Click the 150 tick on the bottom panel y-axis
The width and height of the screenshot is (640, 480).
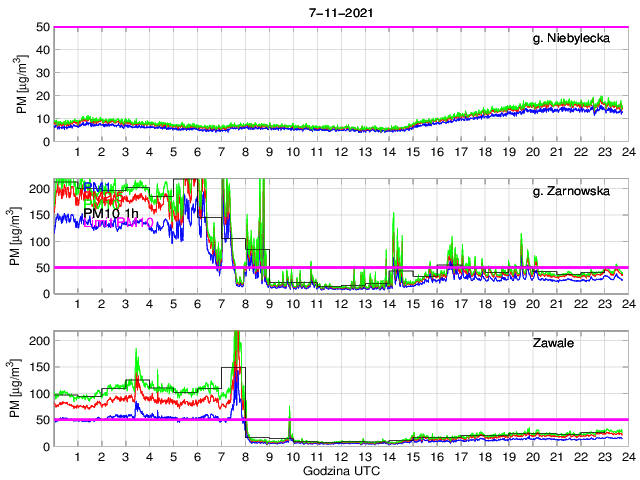(x=37, y=367)
